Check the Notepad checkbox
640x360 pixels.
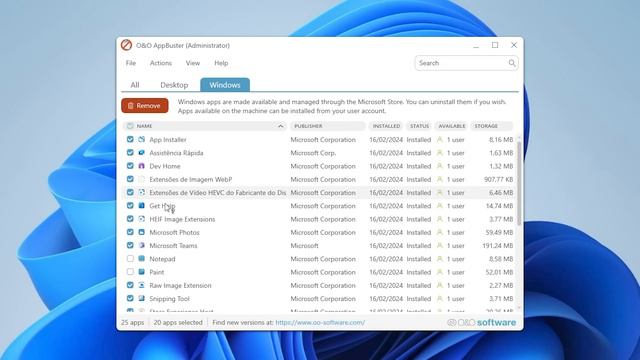point(130,259)
